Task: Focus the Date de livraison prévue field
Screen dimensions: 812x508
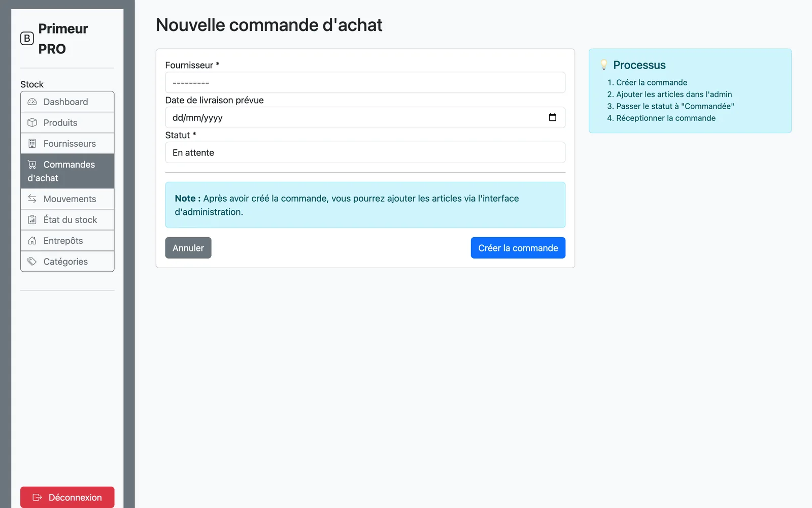Action: (x=365, y=117)
